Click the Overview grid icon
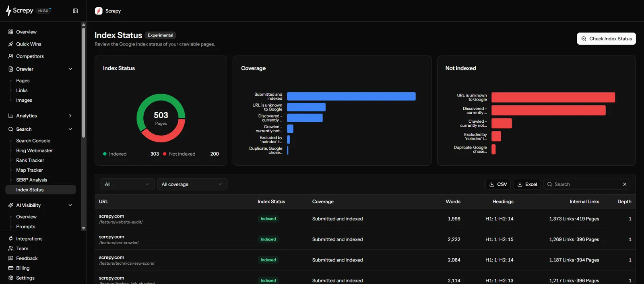The image size is (644, 284). (x=11, y=32)
